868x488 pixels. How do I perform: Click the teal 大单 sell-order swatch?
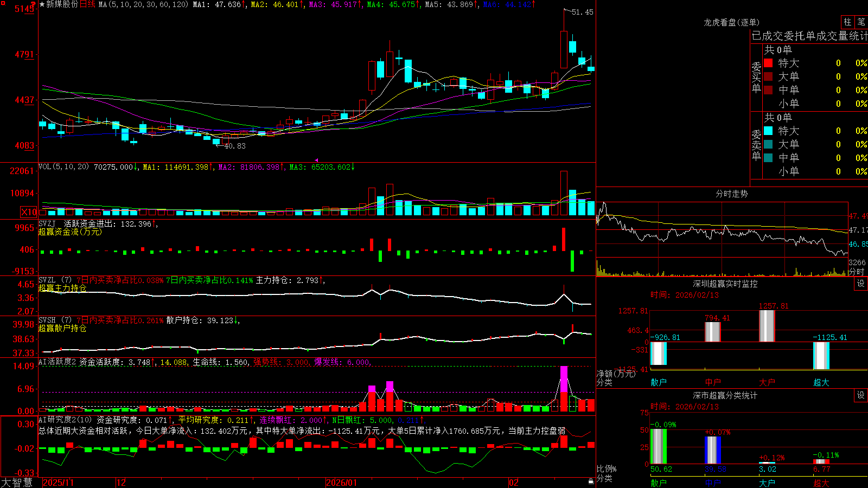click(768, 144)
